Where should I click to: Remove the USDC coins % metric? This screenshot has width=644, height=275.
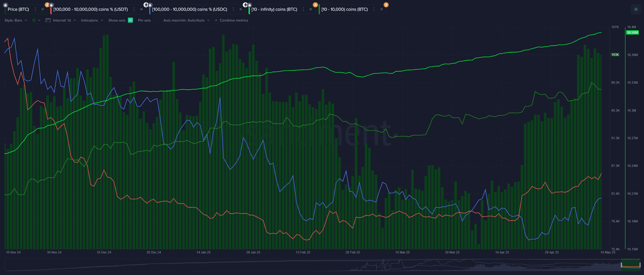coord(240,9)
